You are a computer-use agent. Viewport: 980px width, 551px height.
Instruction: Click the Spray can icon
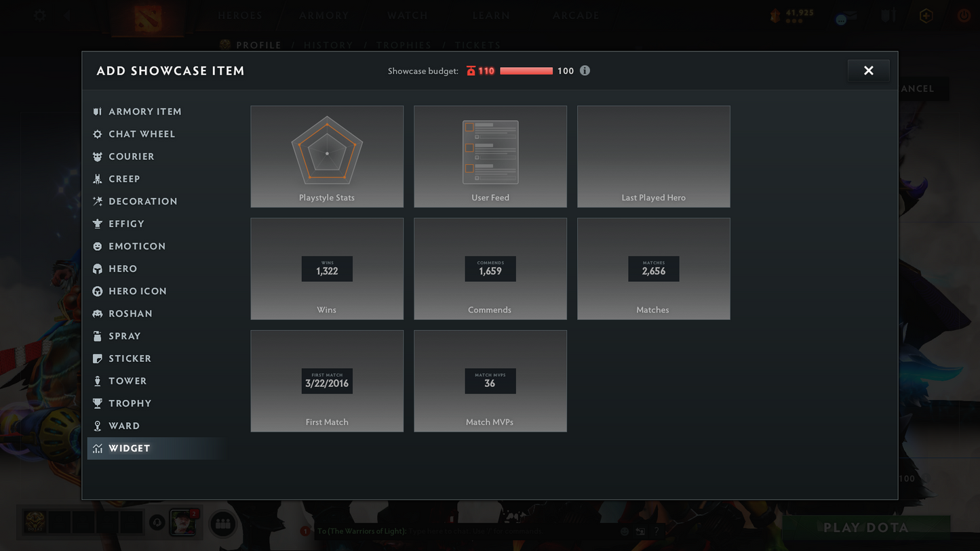(x=98, y=336)
